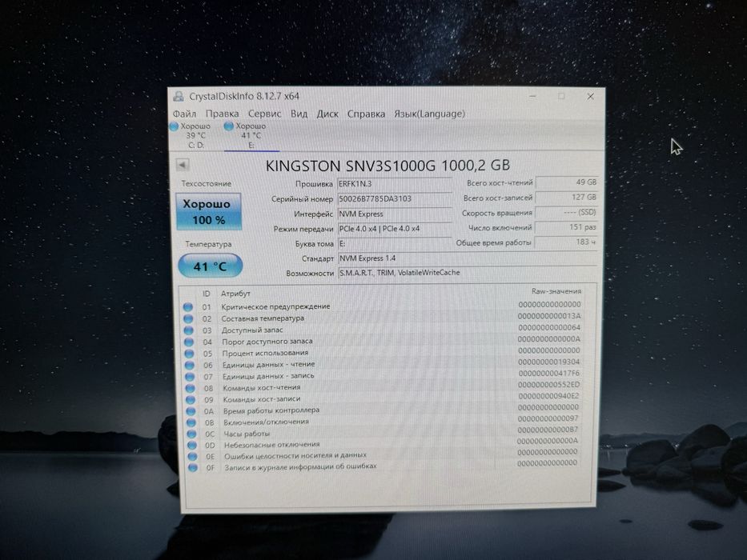
Task: Minimize the CrystalDiskInfo window
Action: coord(532,96)
